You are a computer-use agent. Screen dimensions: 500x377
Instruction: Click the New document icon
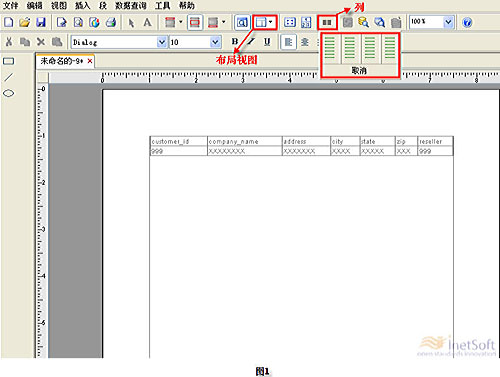[9, 22]
